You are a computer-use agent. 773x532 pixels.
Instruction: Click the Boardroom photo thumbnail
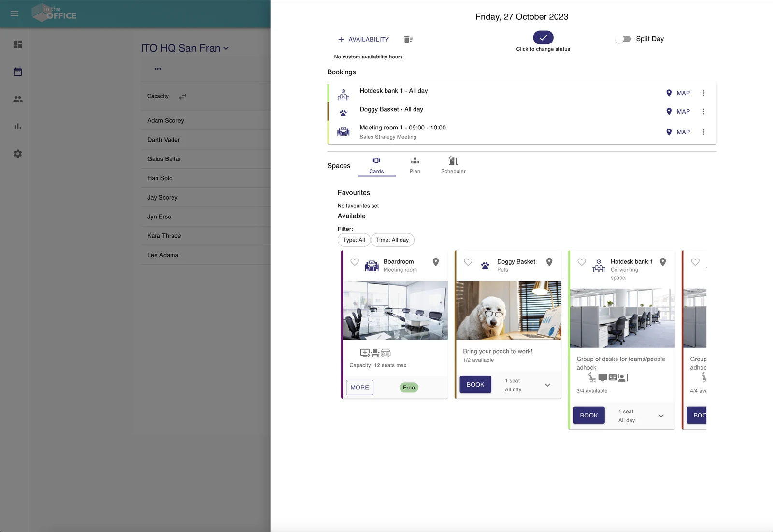point(395,311)
